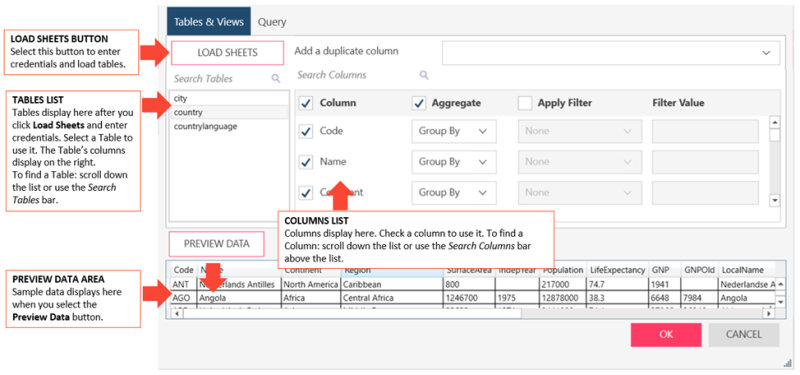This screenshot has height=375, width=800.
Task: Click preview grid horizontal scroll left arrow
Action: pyautogui.click(x=177, y=314)
